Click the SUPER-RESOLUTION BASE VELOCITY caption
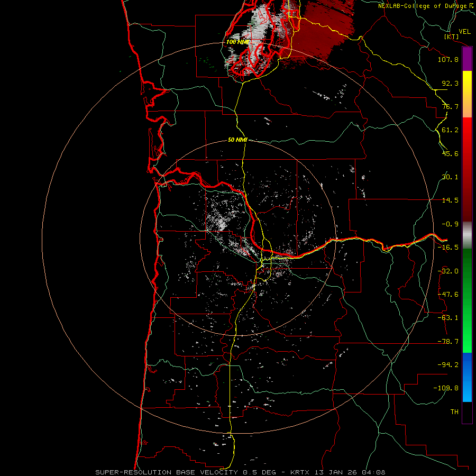Viewport: 476px width, 476px height. [x=168, y=472]
